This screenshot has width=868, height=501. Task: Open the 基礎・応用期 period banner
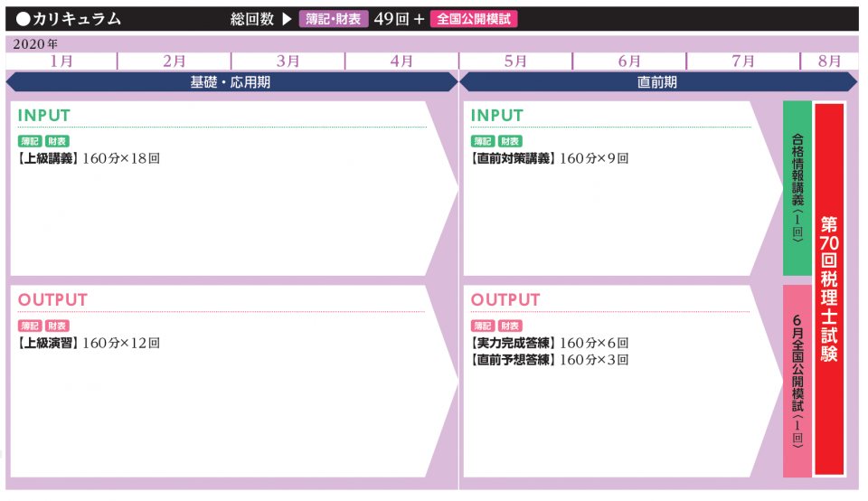tap(231, 82)
